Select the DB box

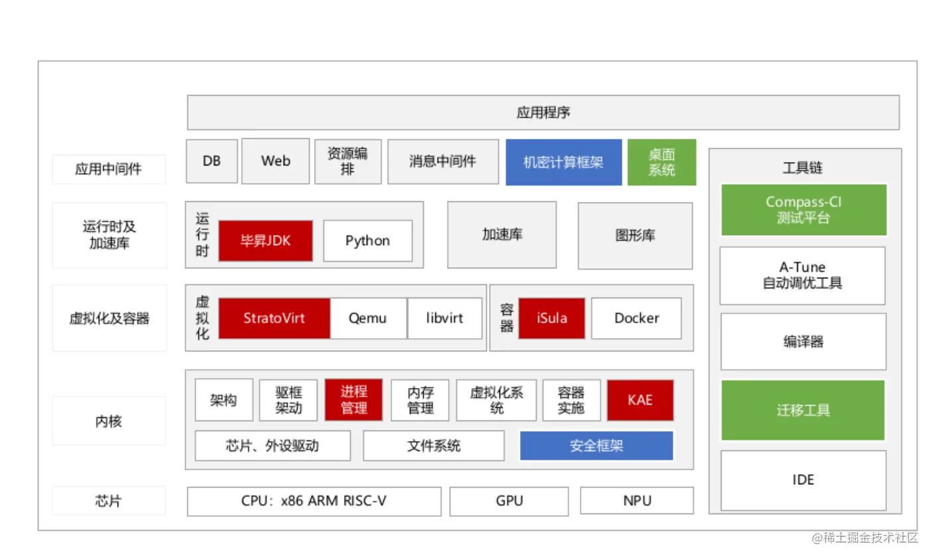[x=212, y=161]
